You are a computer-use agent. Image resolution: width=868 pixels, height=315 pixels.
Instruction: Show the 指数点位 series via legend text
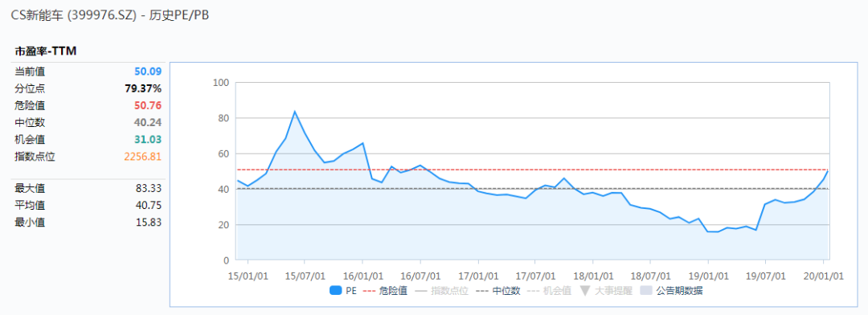point(449,291)
